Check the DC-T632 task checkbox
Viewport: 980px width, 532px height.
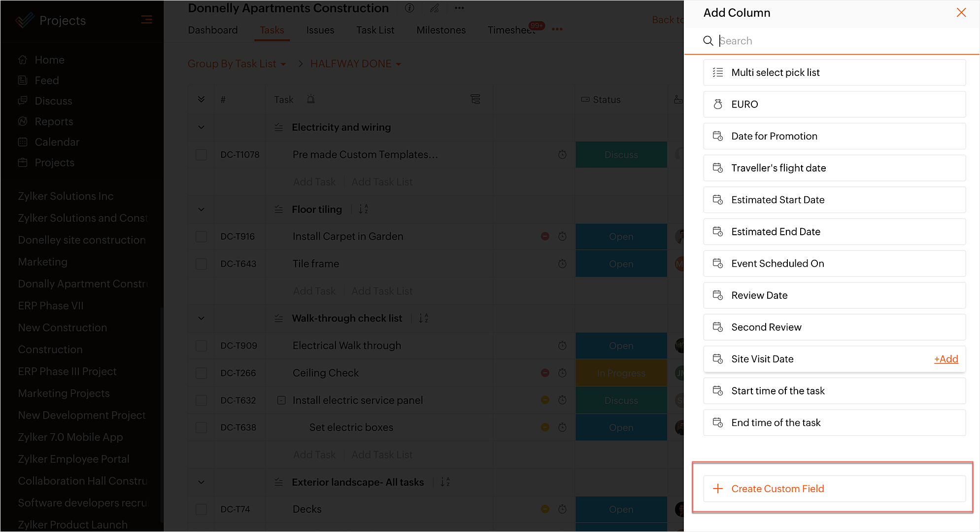(201, 400)
